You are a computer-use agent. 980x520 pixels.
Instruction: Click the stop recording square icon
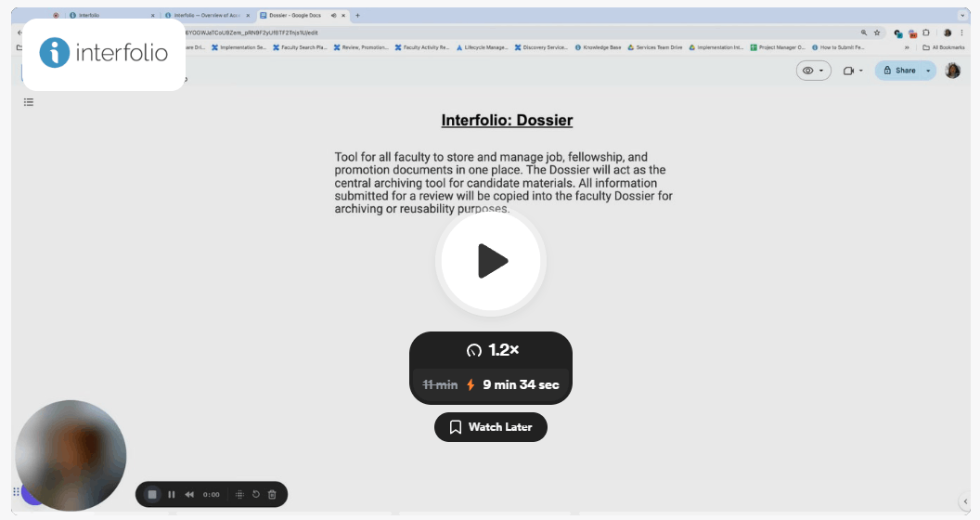pos(152,495)
